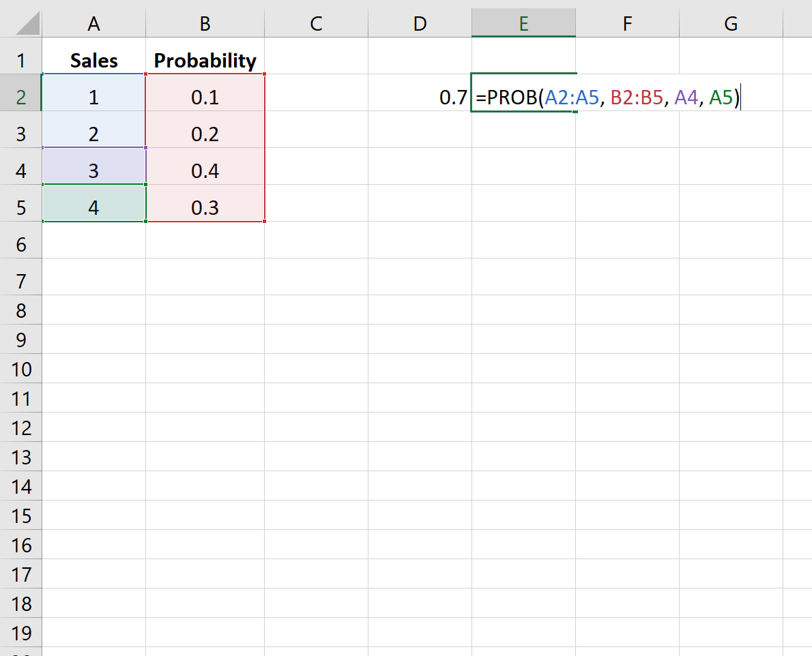This screenshot has width=812, height=656.
Task: Select row 19 header
Action: point(20,633)
